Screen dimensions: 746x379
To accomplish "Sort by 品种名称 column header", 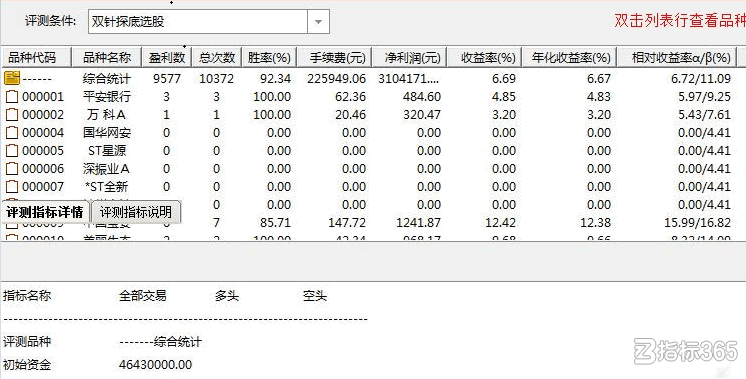I will tap(107, 58).
